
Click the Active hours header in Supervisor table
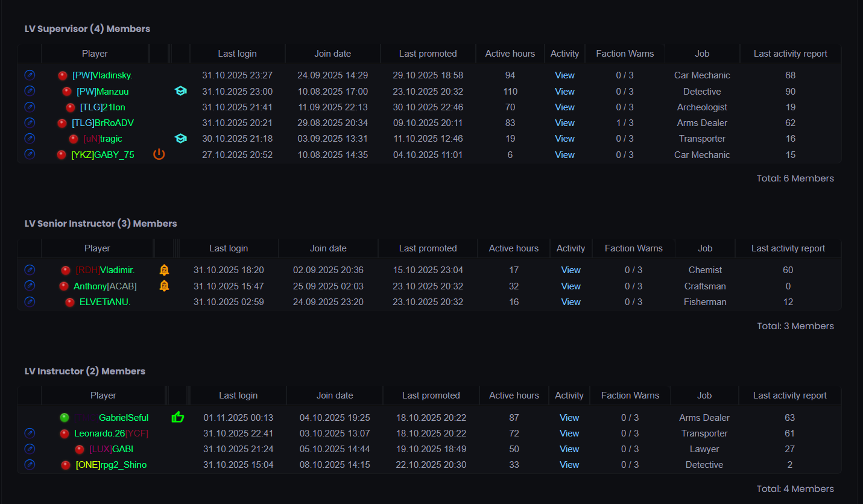tap(510, 54)
